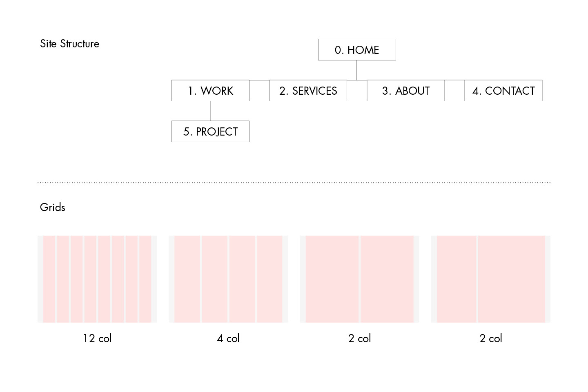Select the 2. SERVICES node

pyautogui.click(x=308, y=91)
